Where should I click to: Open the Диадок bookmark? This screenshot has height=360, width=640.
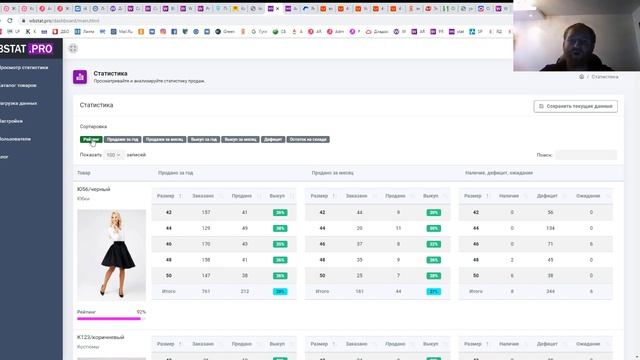tap(377, 31)
